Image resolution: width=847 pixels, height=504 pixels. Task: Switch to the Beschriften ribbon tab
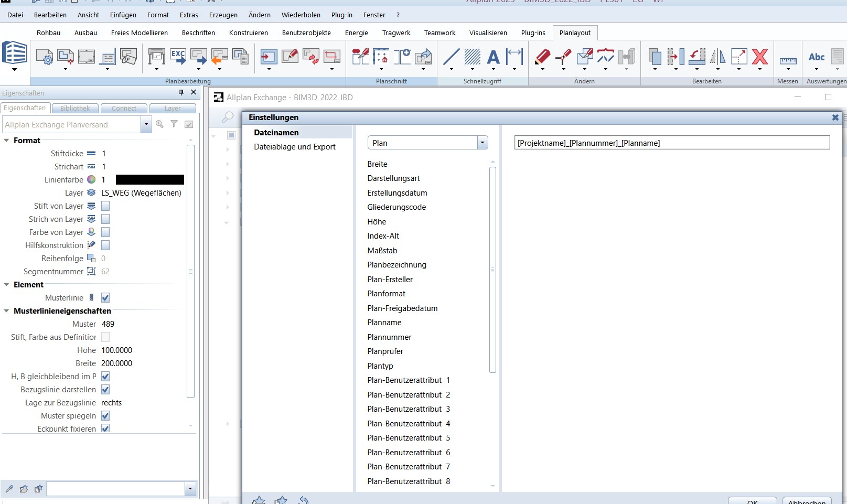198,33
